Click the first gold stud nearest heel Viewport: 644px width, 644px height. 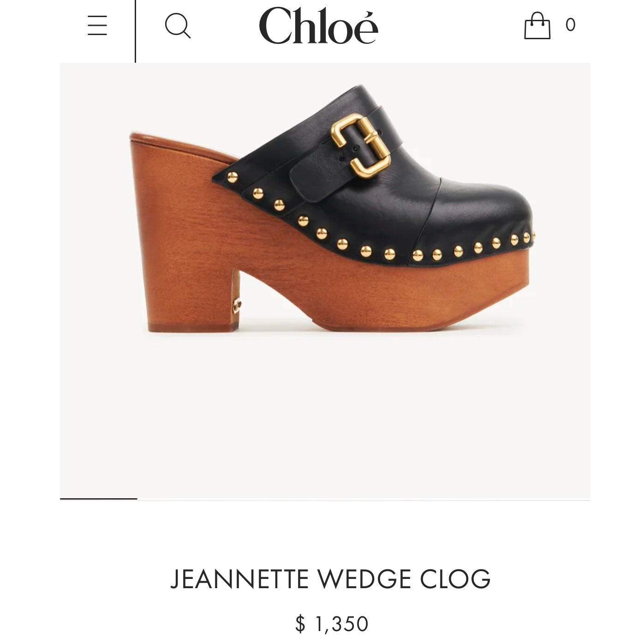(x=233, y=176)
